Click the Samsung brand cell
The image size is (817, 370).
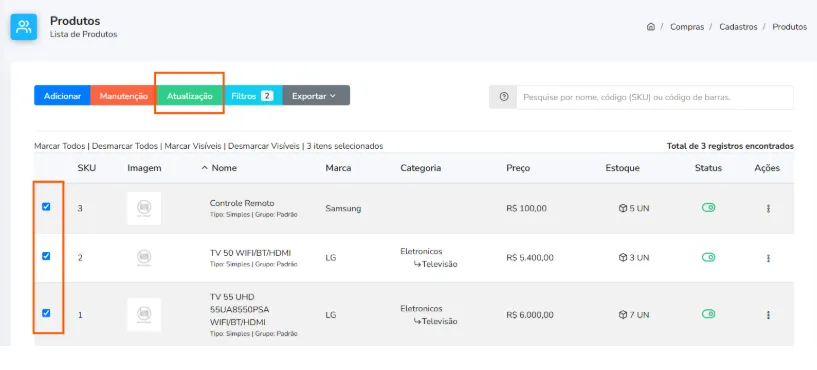343,208
